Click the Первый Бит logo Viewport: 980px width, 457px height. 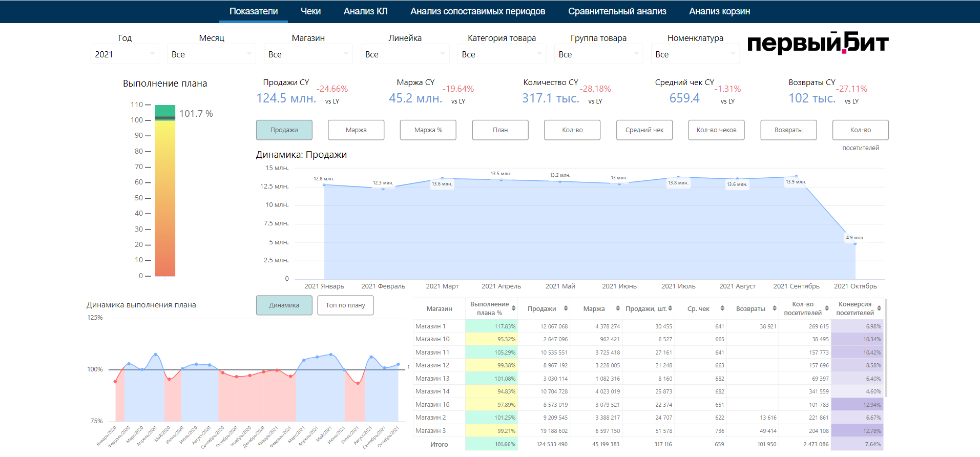818,43
